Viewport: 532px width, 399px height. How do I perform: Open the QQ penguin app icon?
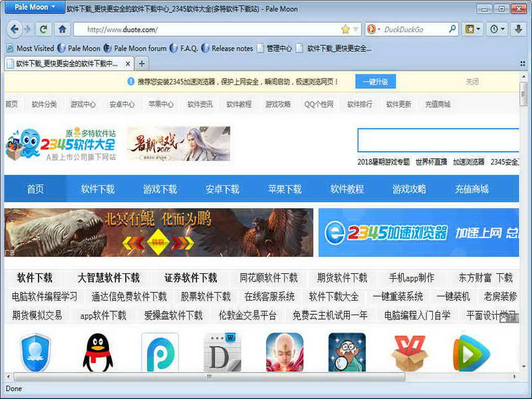[x=98, y=352]
